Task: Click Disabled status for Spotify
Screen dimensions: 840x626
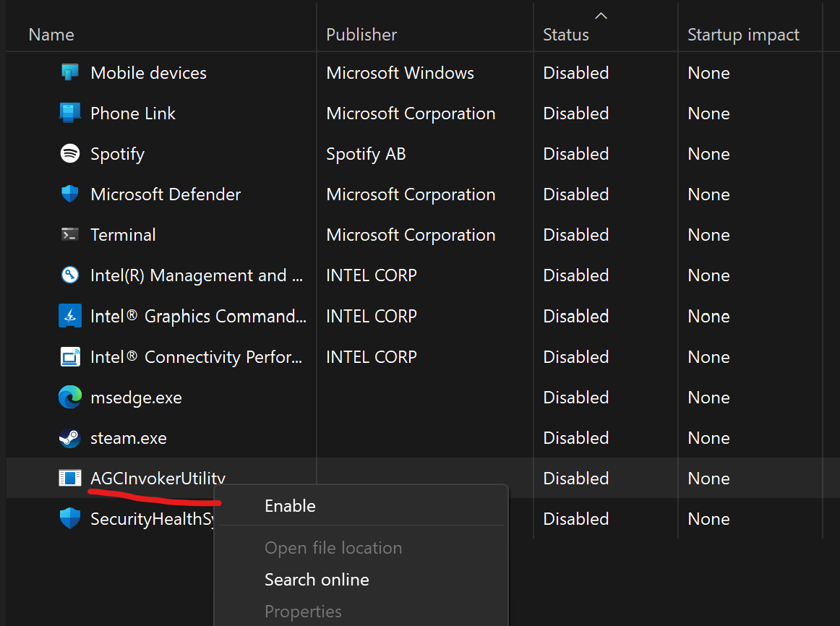Action: pyautogui.click(x=576, y=154)
